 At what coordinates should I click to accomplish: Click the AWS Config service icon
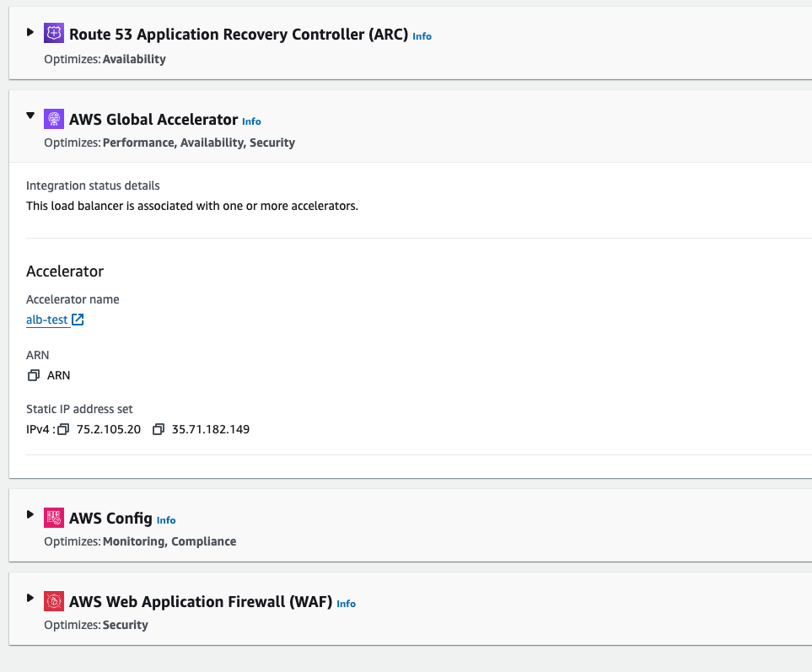tap(54, 518)
